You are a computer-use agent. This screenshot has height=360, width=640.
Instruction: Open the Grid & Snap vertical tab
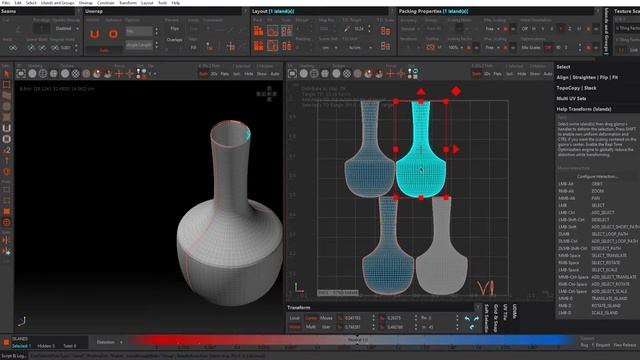click(x=496, y=318)
